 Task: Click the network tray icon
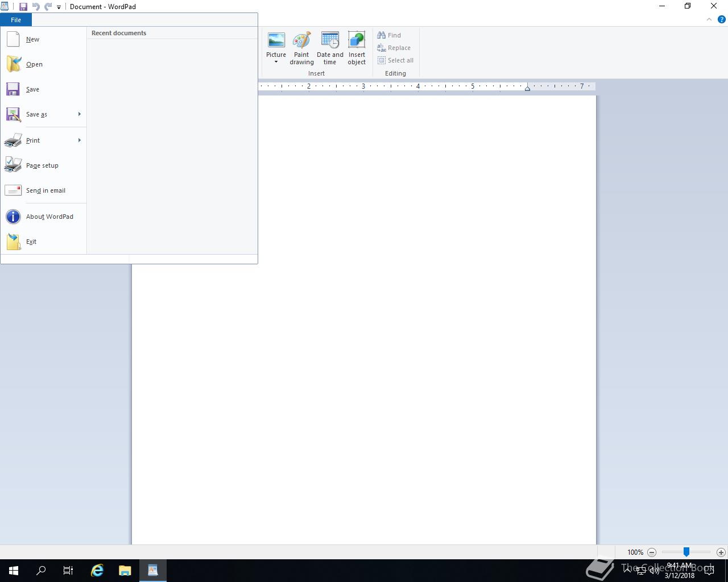click(640, 571)
